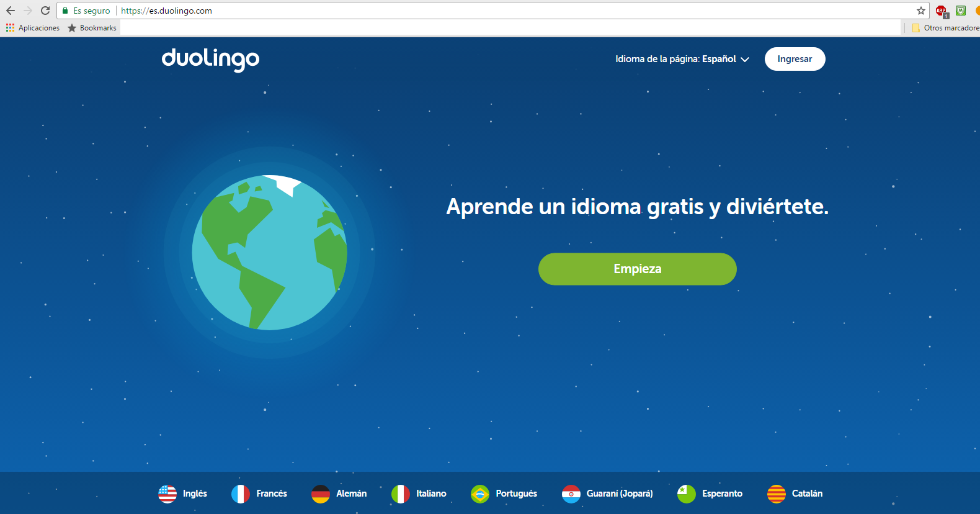980x514 pixels.
Task: Bookmark this page with the star icon
Action: 921,11
